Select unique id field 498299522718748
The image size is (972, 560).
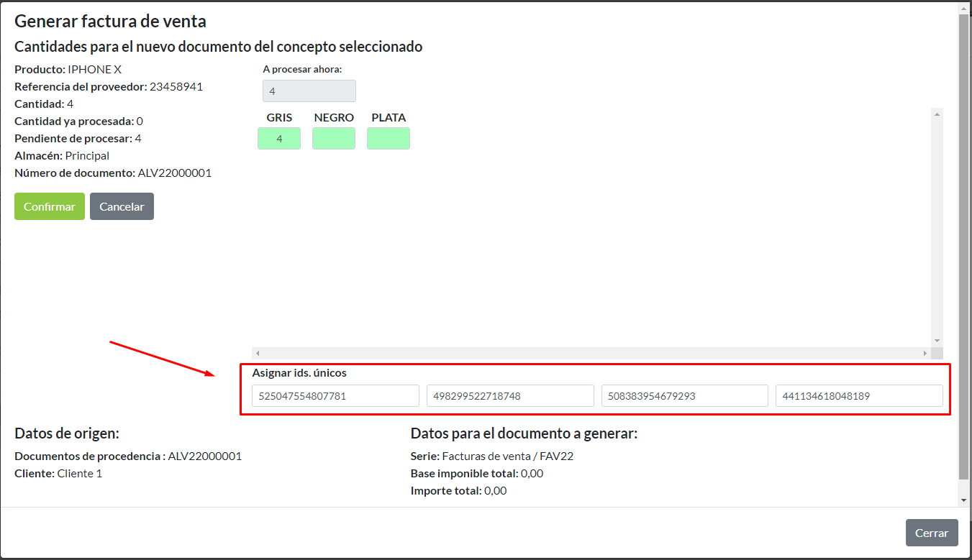click(510, 395)
